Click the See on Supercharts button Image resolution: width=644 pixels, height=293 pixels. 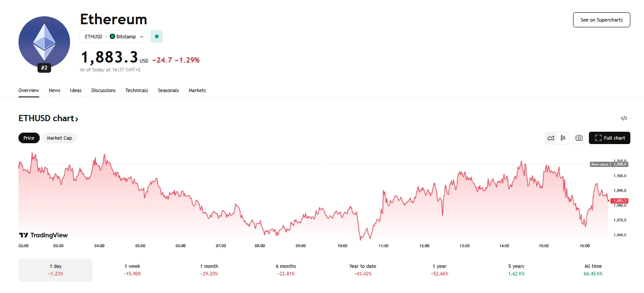coord(601,19)
